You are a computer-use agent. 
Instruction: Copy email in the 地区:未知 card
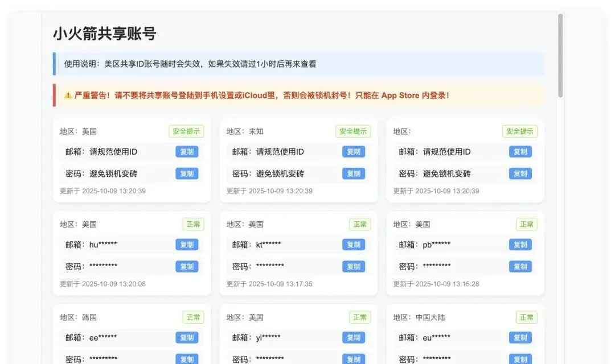pos(354,152)
